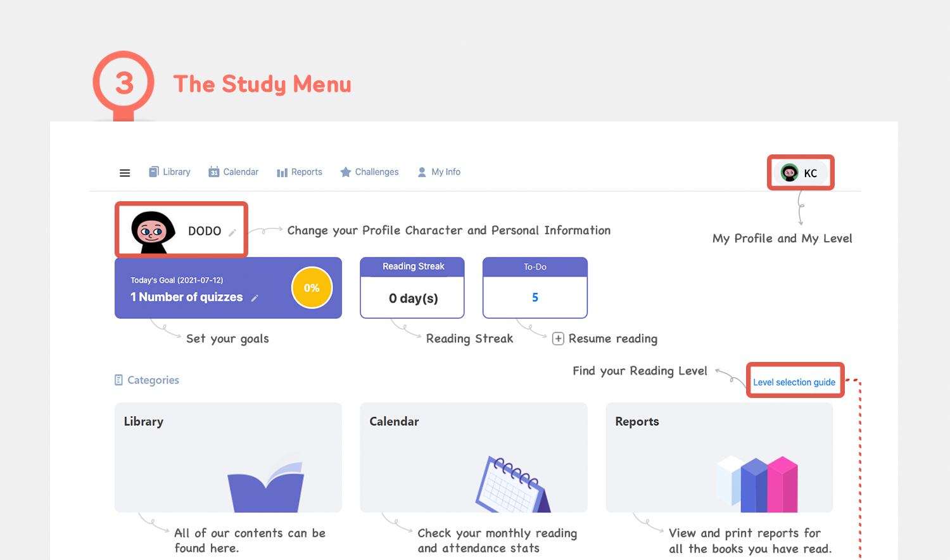
Task: Click the Challenges star icon
Action: tap(346, 172)
